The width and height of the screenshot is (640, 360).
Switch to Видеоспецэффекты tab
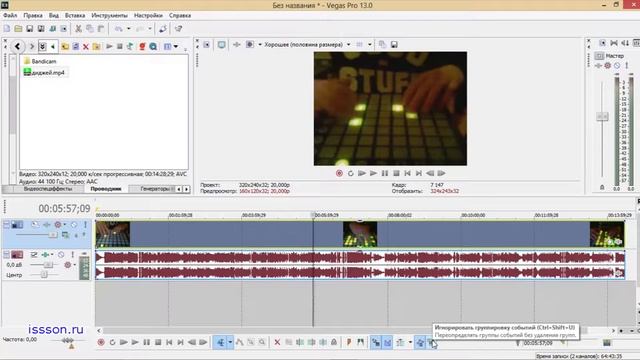48,189
